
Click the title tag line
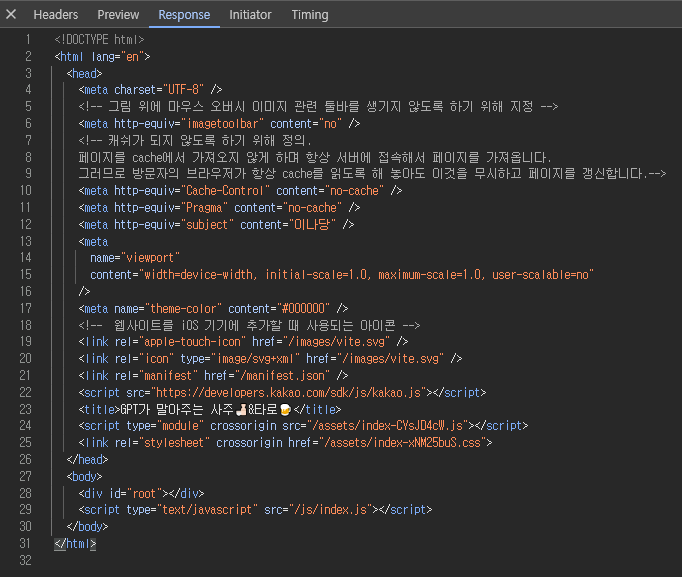click(210, 410)
